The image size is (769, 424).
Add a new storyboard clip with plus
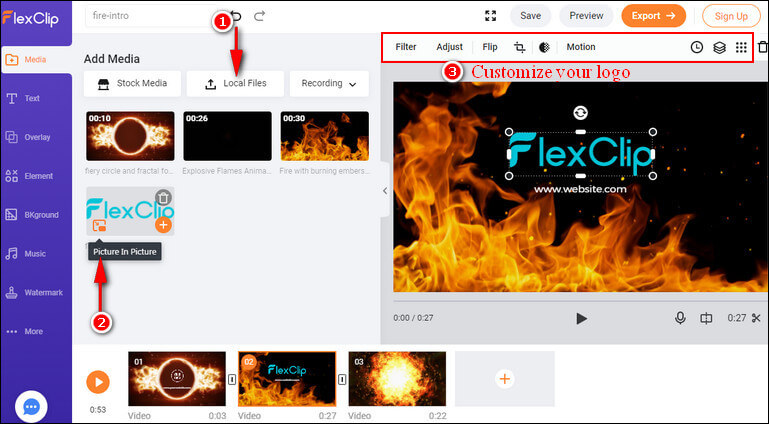click(x=505, y=378)
